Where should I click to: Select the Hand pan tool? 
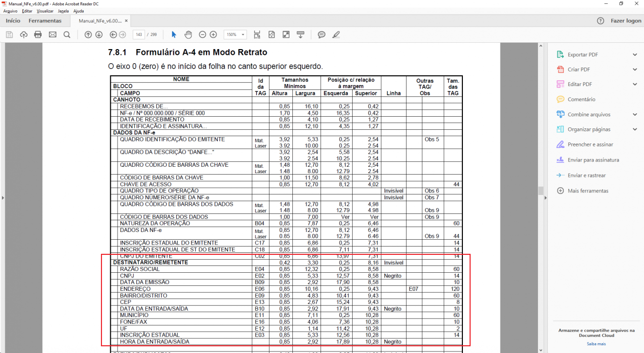click(188, 35)
